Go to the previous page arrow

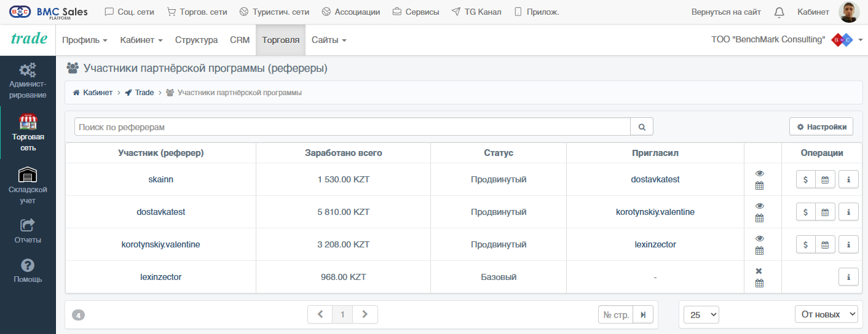320,314
